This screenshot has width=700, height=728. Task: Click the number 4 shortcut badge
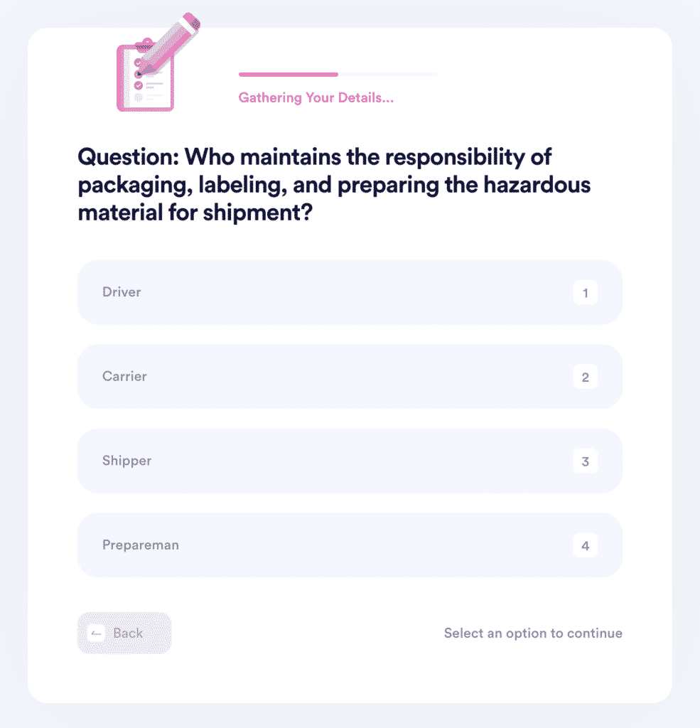point(585,545)
